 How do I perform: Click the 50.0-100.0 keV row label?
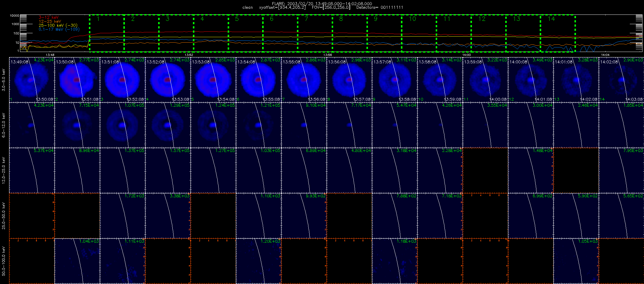click(x=4, y=261)
